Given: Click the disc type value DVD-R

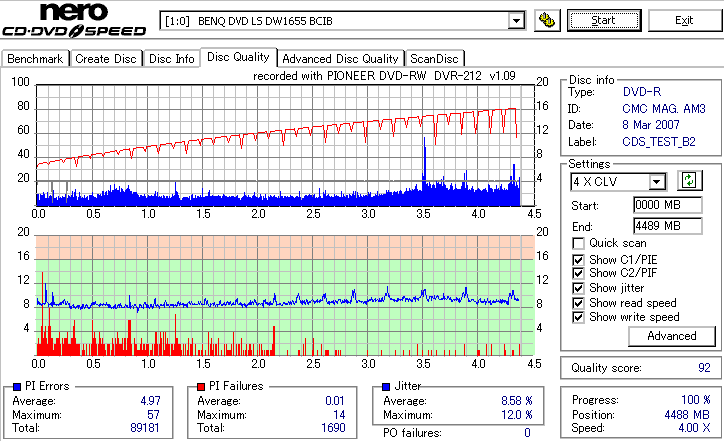Looking at the screenshot, I should click(x=642, y=92).
